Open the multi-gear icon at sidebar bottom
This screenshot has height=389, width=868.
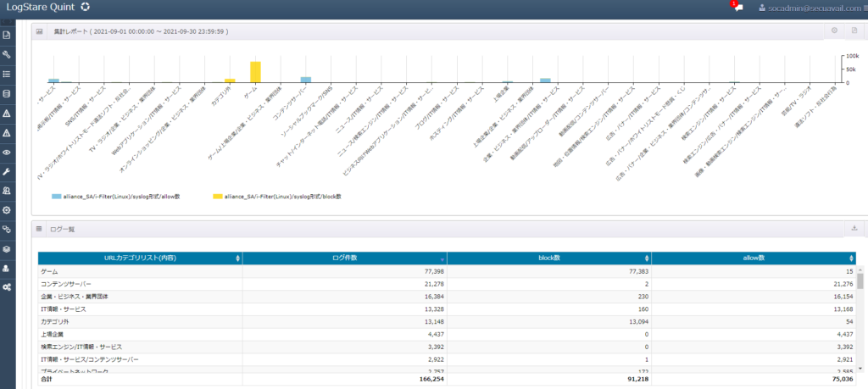7,288
